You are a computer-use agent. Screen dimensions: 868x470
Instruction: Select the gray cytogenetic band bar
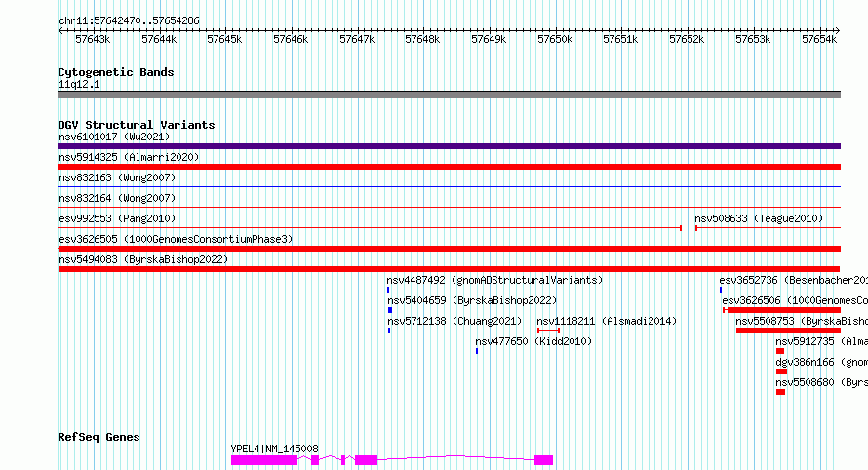449,95
